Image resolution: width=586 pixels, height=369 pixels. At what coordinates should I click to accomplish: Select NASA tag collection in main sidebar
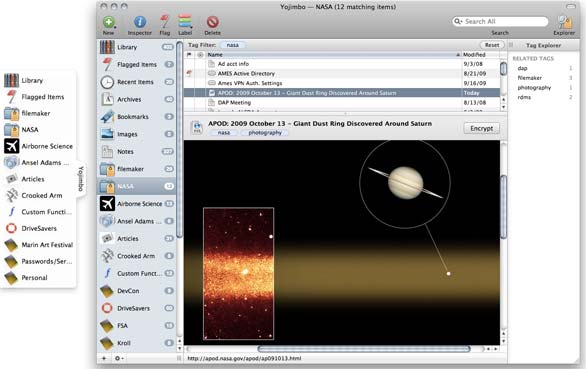pyautogui.click(x=137, y=186)
